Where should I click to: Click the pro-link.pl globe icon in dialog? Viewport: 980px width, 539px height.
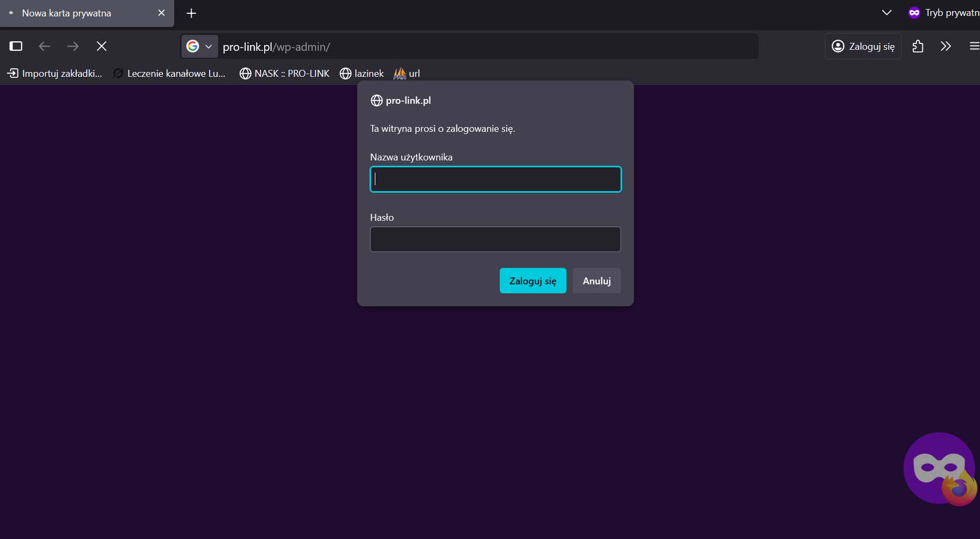376,101
